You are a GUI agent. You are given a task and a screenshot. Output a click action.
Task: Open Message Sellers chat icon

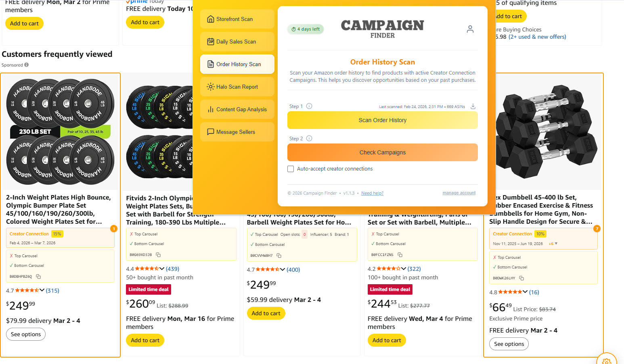(x=210, y=131)
